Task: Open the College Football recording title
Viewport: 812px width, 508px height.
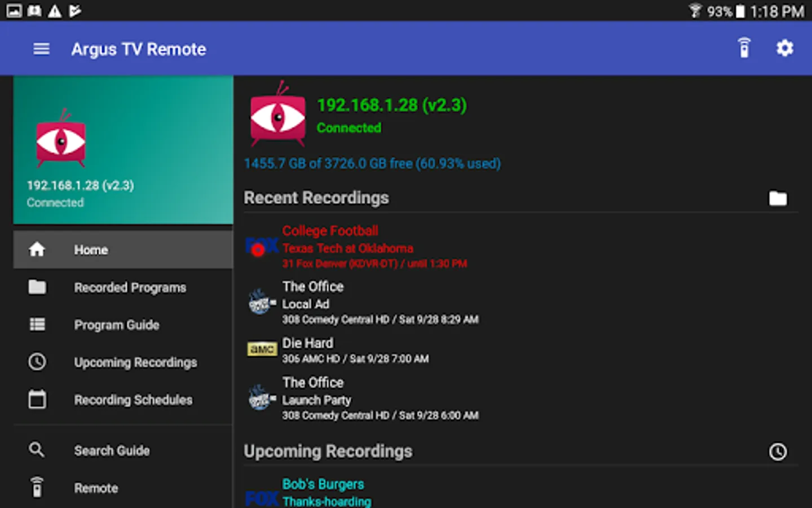Action: pyautogui.click(x=330, y=230)
